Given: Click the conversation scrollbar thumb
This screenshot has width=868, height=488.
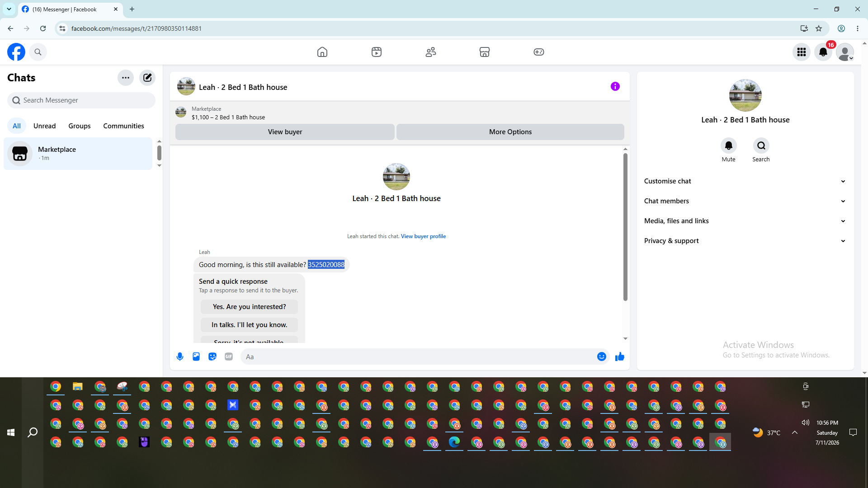Looking at the screenshot, I should tap(625, 227).
